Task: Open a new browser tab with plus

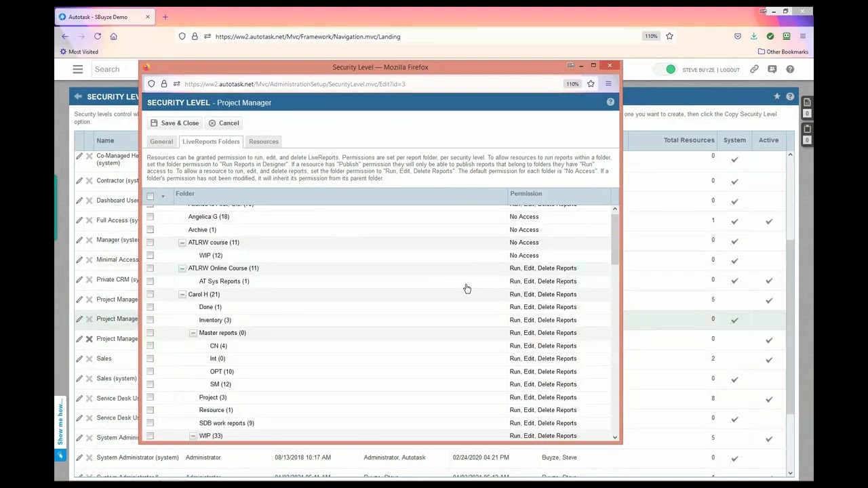Action: pyautogui.click(x=165, y=16)
